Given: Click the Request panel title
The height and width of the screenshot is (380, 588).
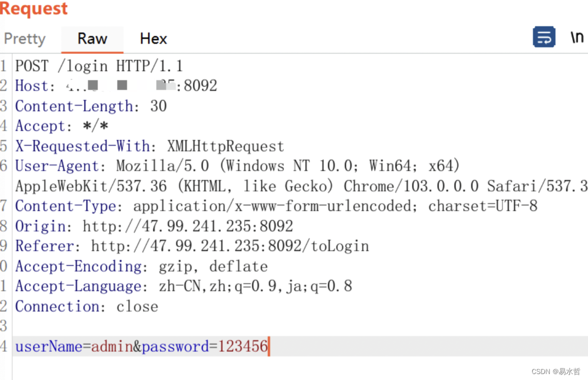Looking at the screenshot, I should point(34,8).
